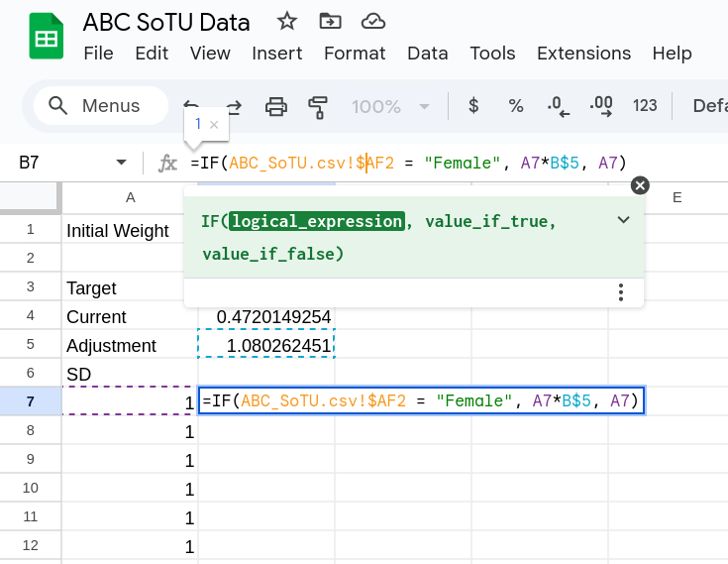Collapse the IF function help chevron
The image size is (728, 564).
tap(623, 220)
